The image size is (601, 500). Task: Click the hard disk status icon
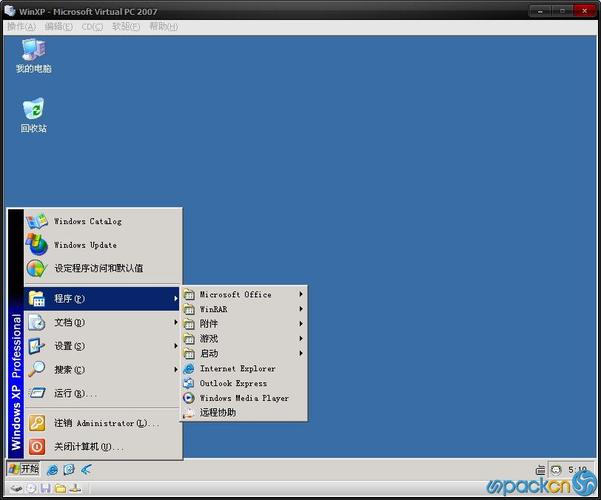[17, 488]
